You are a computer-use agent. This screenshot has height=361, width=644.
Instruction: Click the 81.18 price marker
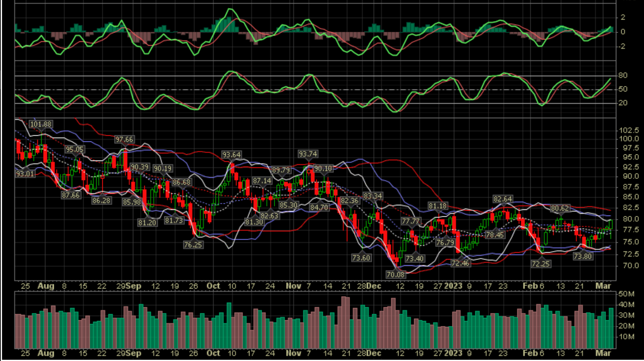[437, 206]
